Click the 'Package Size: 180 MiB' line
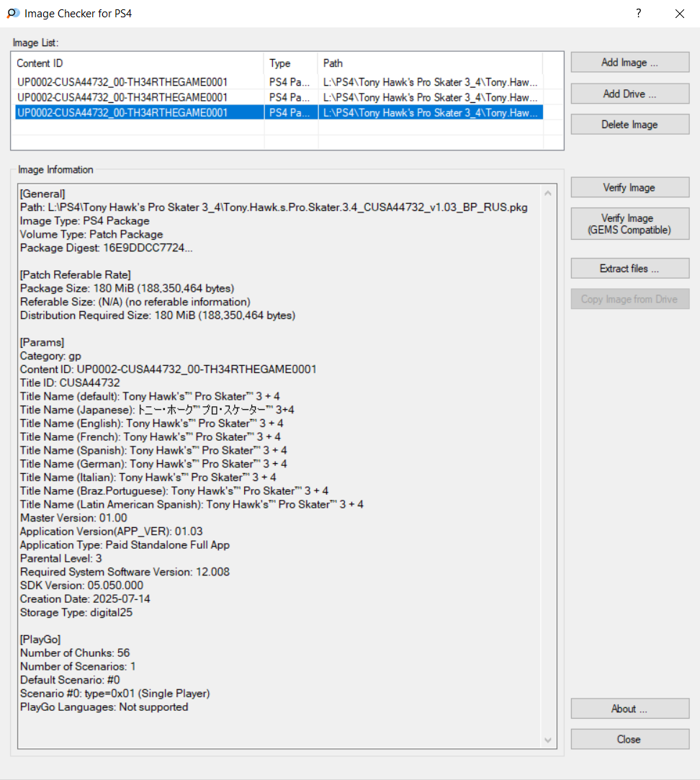 coord(127,289)
